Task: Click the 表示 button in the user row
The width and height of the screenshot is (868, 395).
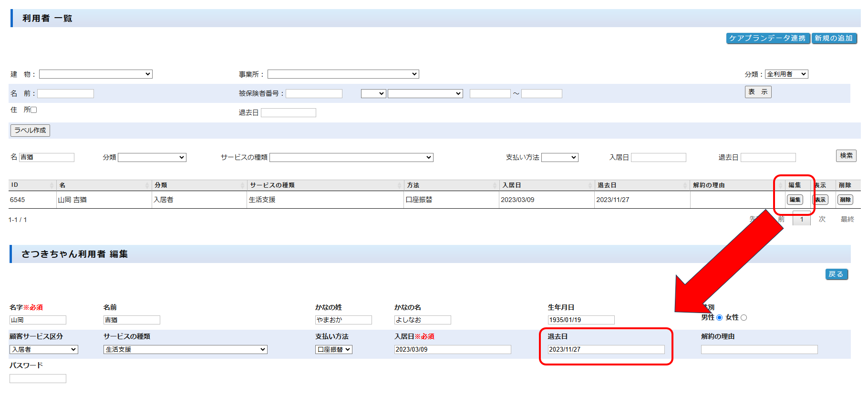Action: click(x=820, y=200)
